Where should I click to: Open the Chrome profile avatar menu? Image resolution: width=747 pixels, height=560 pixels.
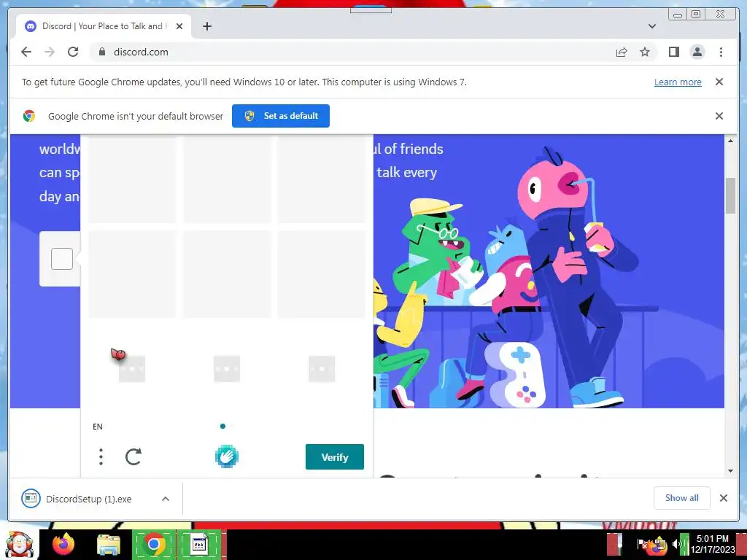(697, 52)
